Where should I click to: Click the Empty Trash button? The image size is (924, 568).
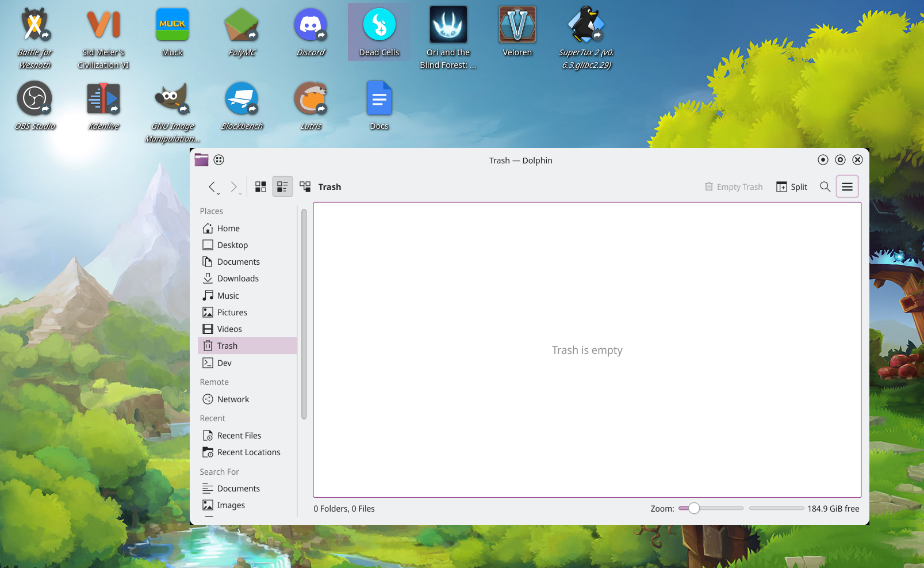coord(734,186)
